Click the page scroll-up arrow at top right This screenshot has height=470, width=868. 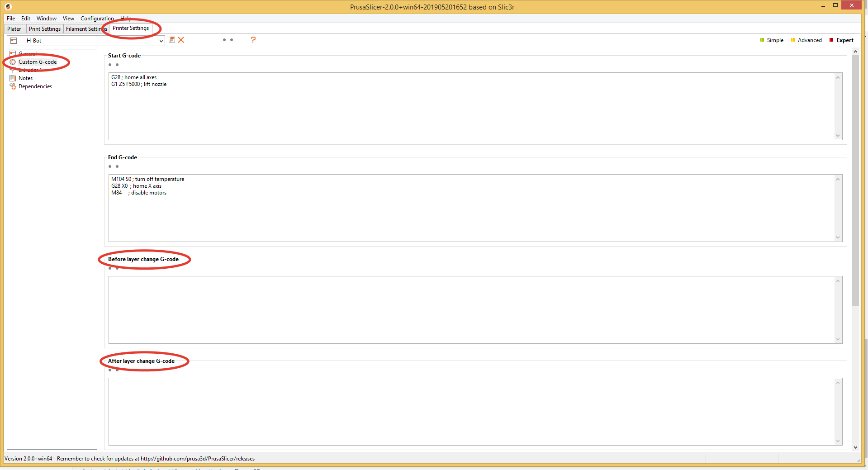pos(855,52)
